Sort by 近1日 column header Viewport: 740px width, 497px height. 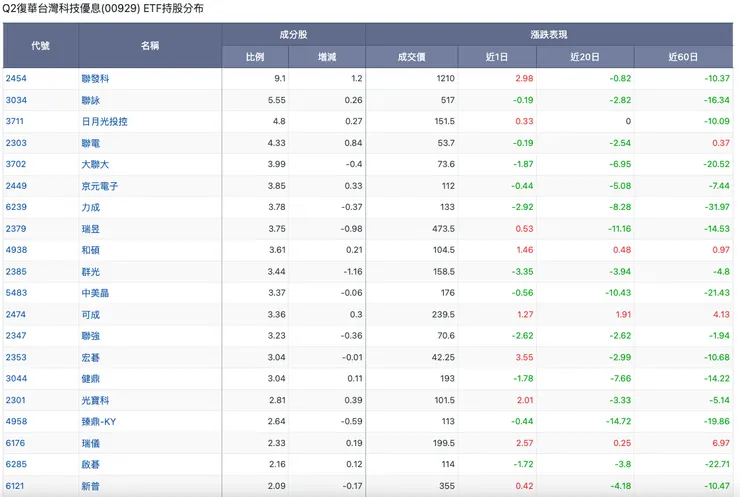click(x=497, y=57)
